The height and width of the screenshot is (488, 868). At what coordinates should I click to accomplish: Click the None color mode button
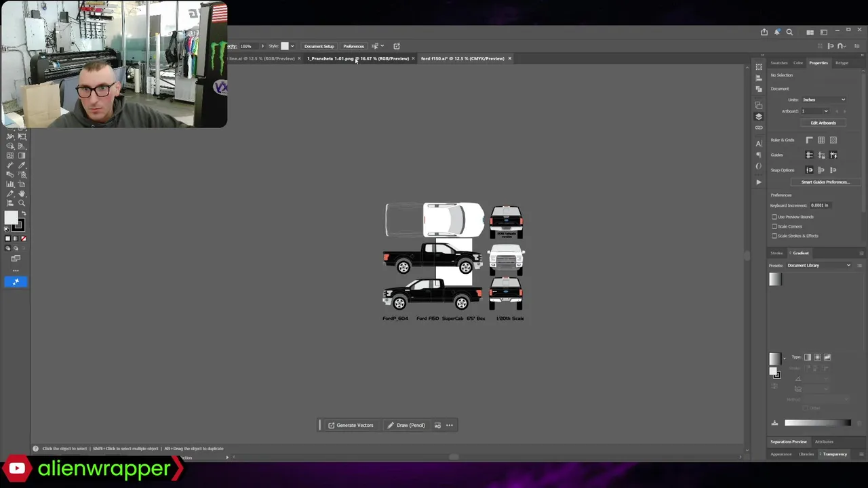click(24, 239)
